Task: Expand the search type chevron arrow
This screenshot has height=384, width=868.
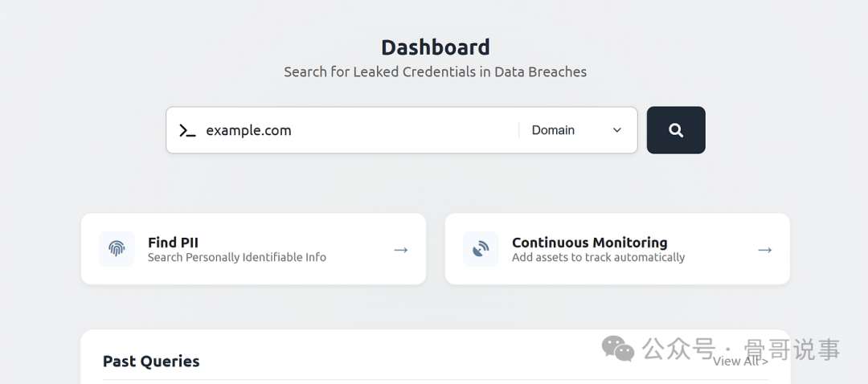Action: [617, 130]
